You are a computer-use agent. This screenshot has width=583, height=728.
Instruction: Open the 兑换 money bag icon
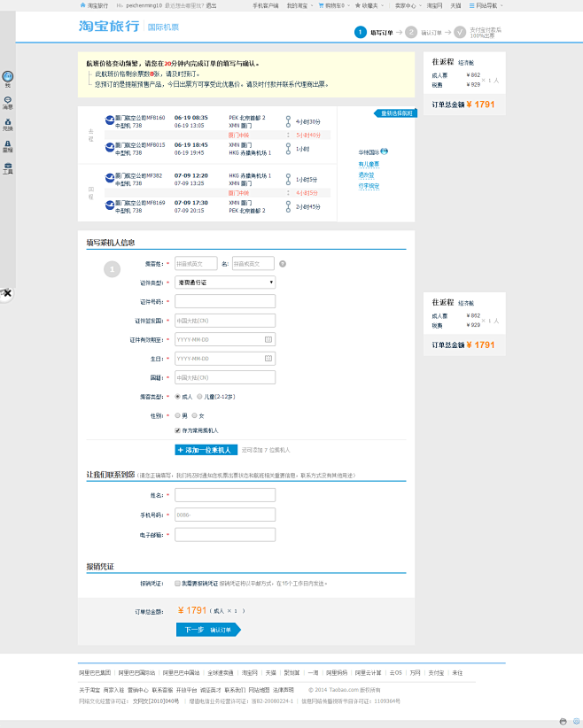(x=7, y=121)
